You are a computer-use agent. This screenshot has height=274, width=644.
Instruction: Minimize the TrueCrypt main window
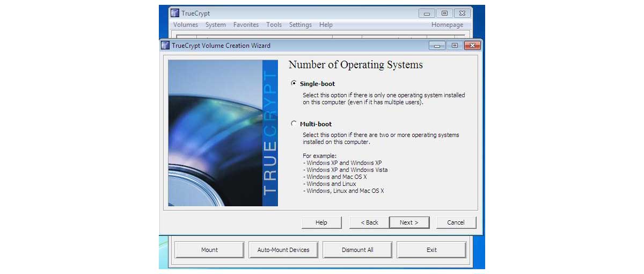tap(427, 13)
